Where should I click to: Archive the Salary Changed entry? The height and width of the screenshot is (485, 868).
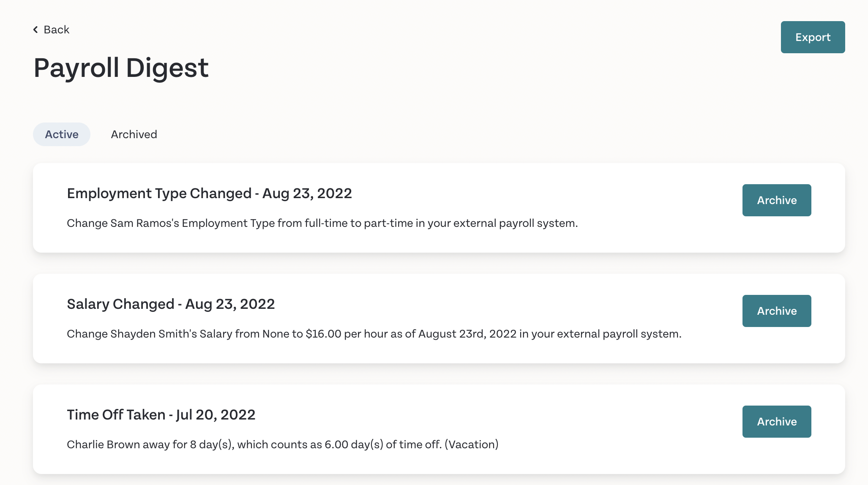click(x=777, y=311)
